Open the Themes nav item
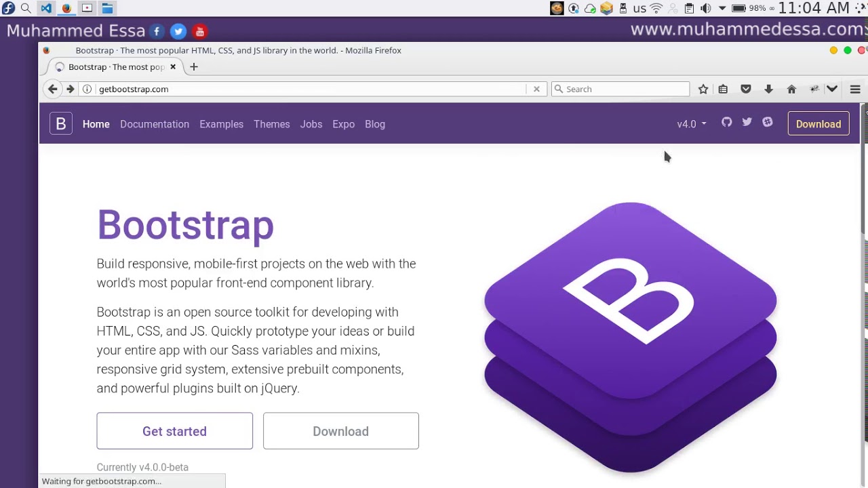 272,124
